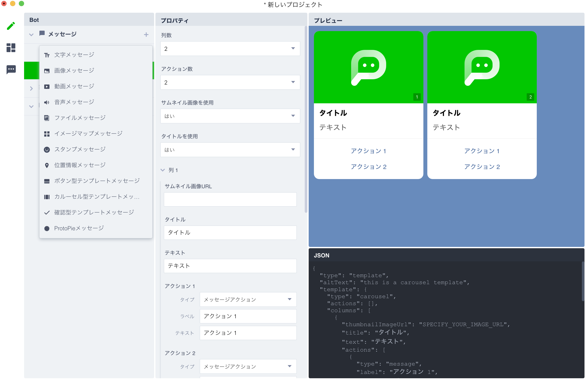
Task: Collapse the 列 1 section
Action: (163, 170)
